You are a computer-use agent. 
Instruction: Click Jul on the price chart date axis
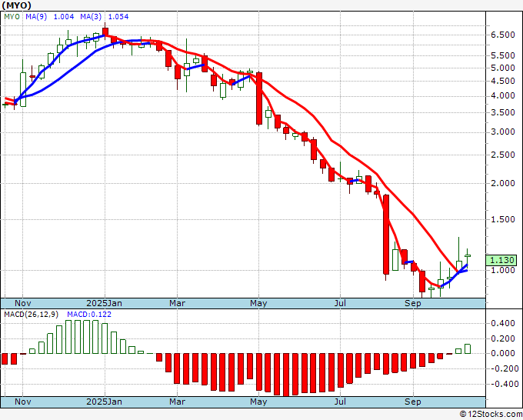coord(340,303)
